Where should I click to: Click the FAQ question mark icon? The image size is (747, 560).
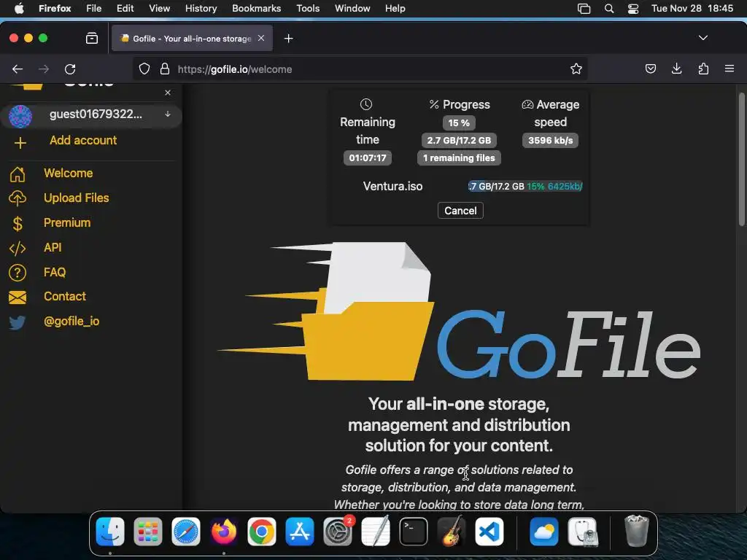(18, 273)
